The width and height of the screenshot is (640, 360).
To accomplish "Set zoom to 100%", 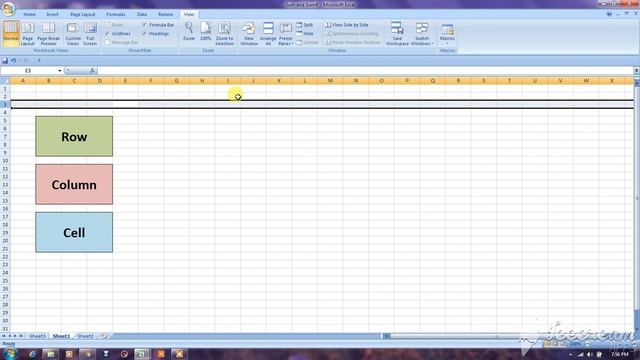I will (x=205, y=32).
